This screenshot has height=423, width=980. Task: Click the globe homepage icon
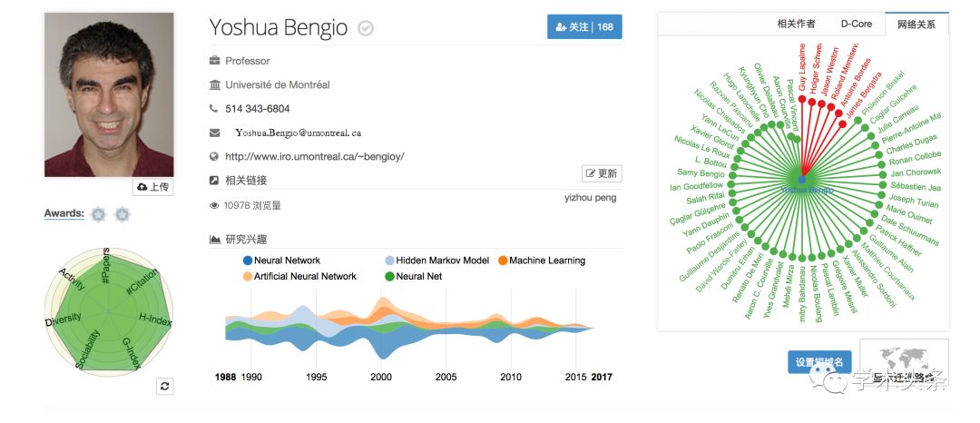(x=215, y=156)
